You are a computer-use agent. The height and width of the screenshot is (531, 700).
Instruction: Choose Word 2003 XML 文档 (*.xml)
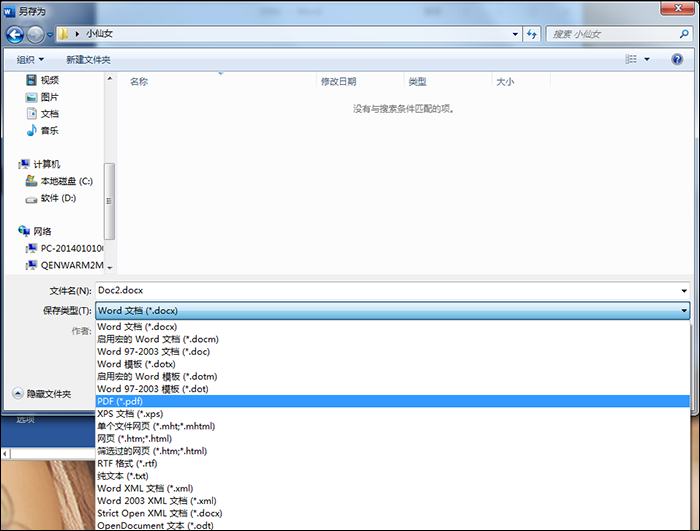click(392, 501)
